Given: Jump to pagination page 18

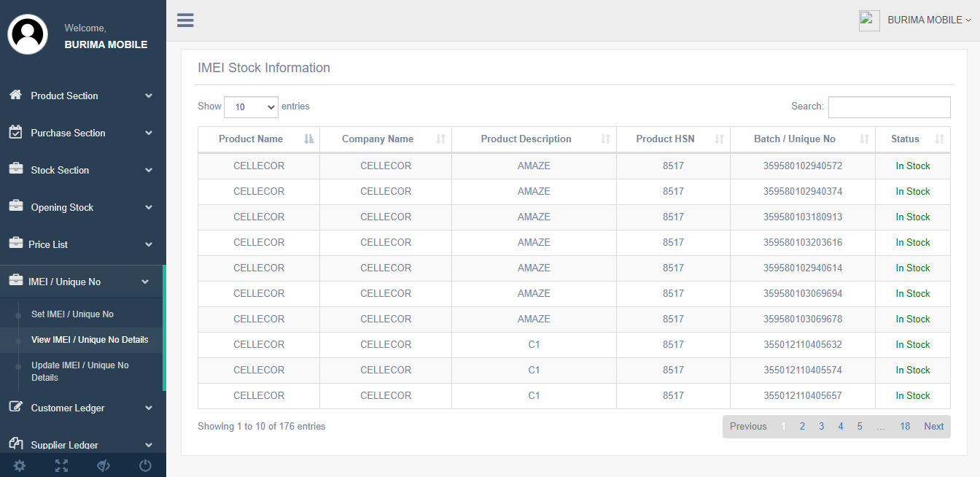Looking at the screenshot, I should [x=905, y=427].
